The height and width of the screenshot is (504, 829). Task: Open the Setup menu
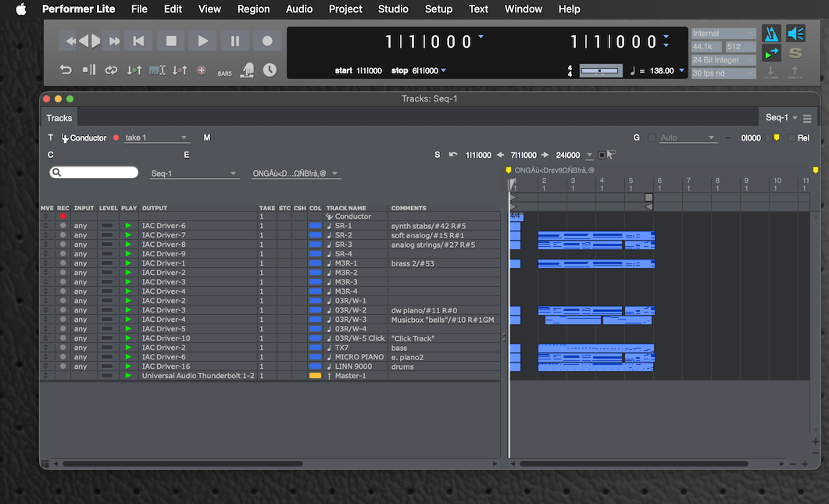point(438,9)
